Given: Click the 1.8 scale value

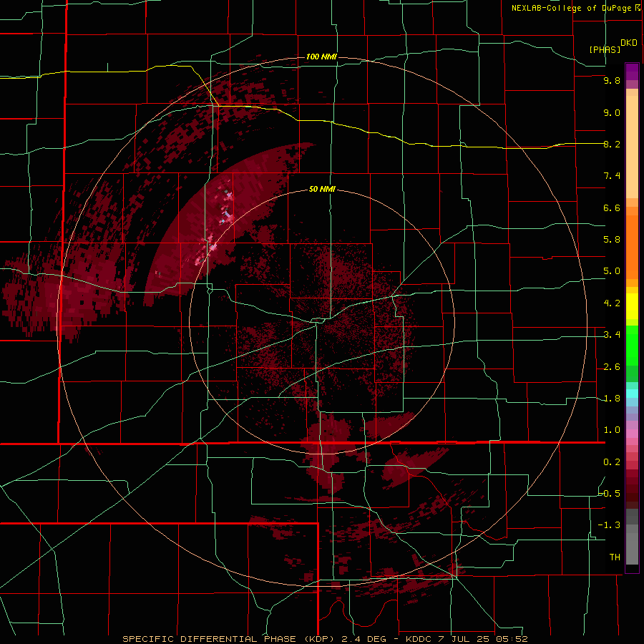Looking at the screenshot, I should click(612, 399).
